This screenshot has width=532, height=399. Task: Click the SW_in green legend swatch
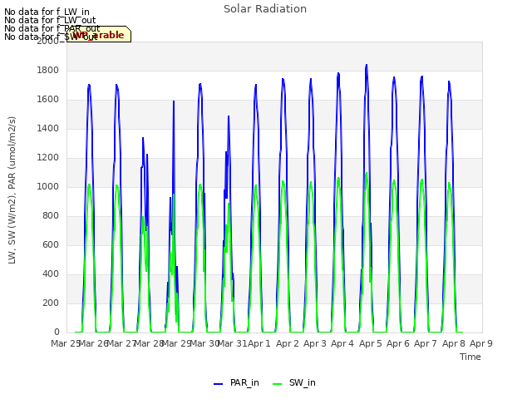pos(277,384)
